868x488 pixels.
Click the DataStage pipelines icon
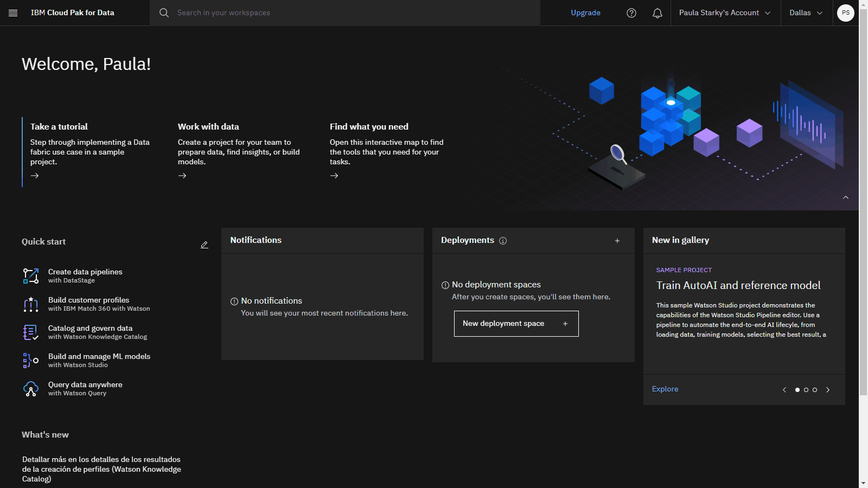31,276
